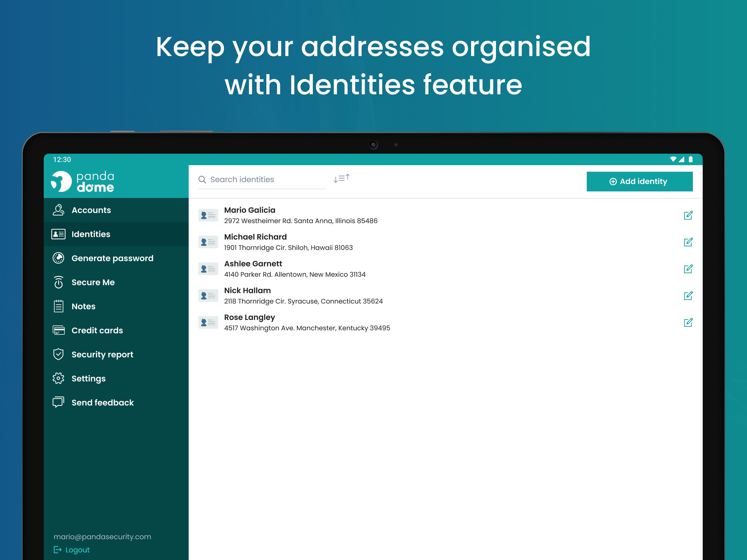Click address 2972 Westheimer Rd. Santa Anna
Image resolution: width=747 pixels, height=560 pixels.
pos(300,221)
